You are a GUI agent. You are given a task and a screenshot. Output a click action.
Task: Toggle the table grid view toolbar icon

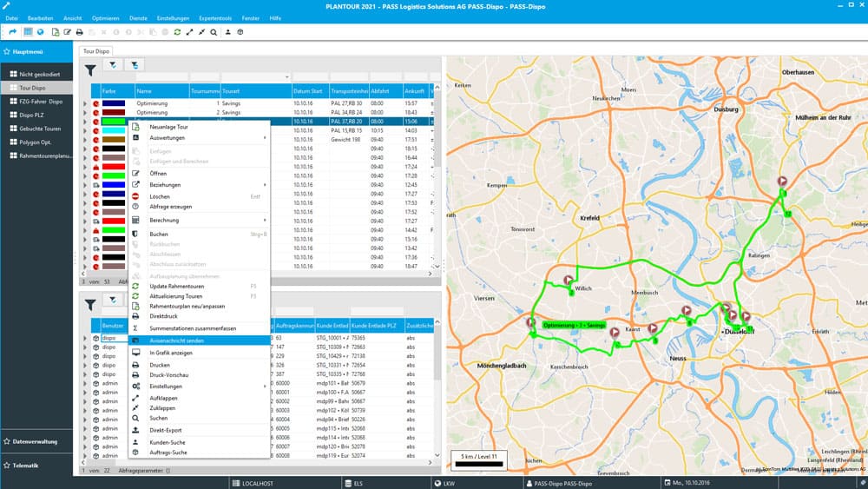click(x=28, y=32)
